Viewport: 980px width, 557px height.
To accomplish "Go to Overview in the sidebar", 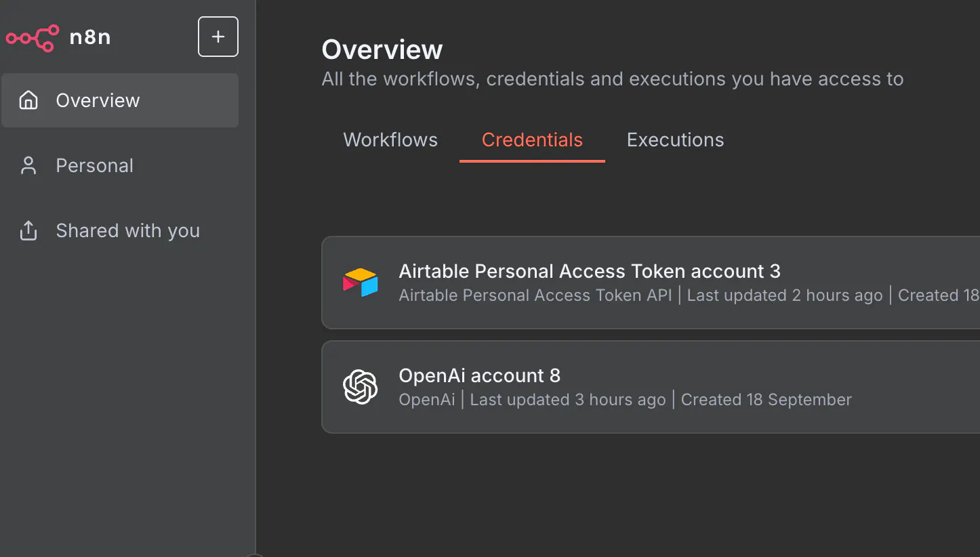I will pos(98,100).
